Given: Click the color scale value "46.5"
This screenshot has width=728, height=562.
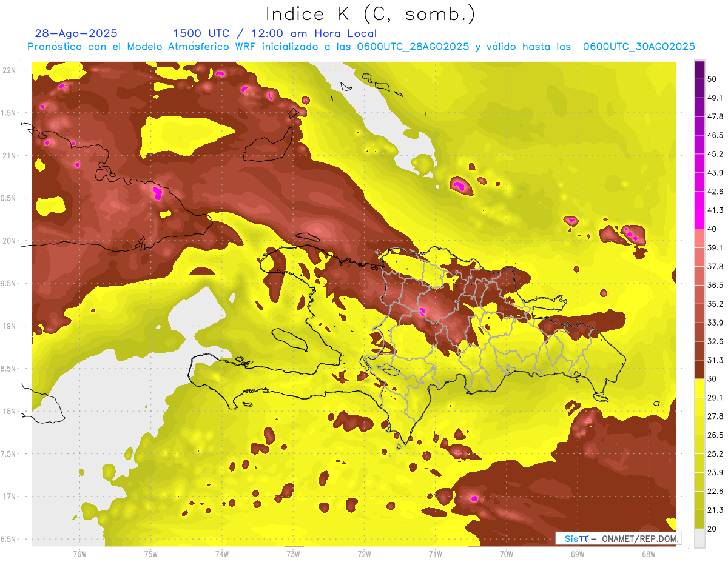Looking at the screenshot, I should 715,135.
